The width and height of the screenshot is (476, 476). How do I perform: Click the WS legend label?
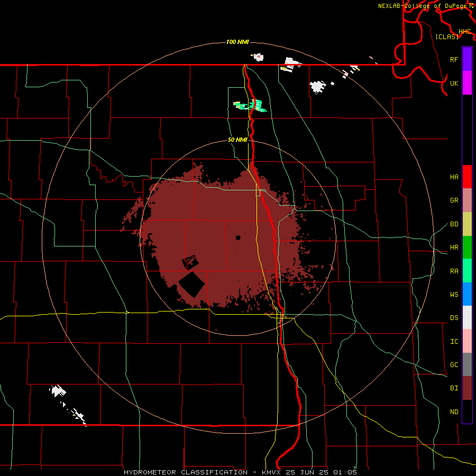[454, 295]
